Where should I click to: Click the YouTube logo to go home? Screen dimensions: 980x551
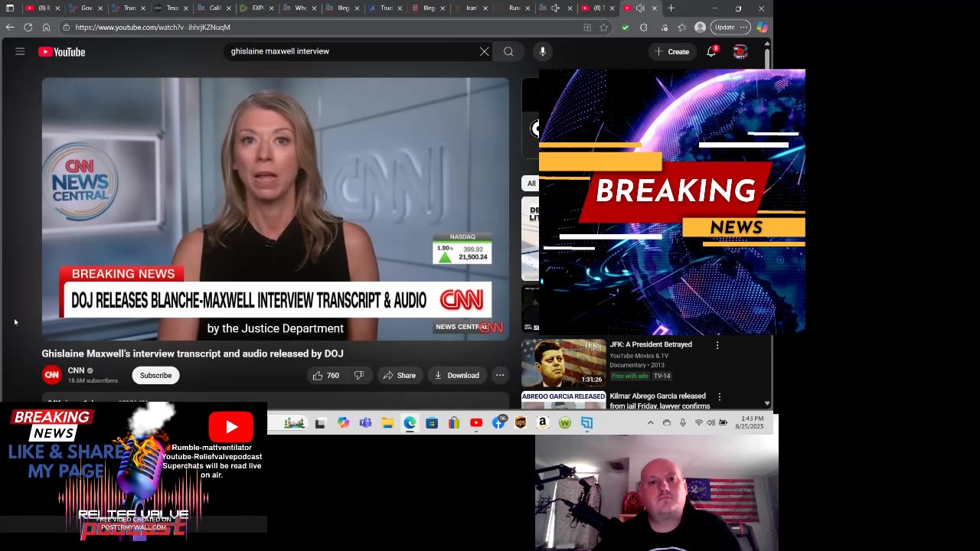(61, 52)
